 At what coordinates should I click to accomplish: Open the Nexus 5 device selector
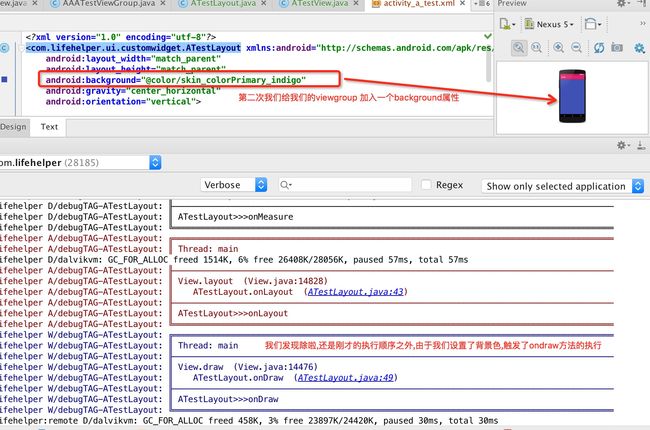point(549,24)
